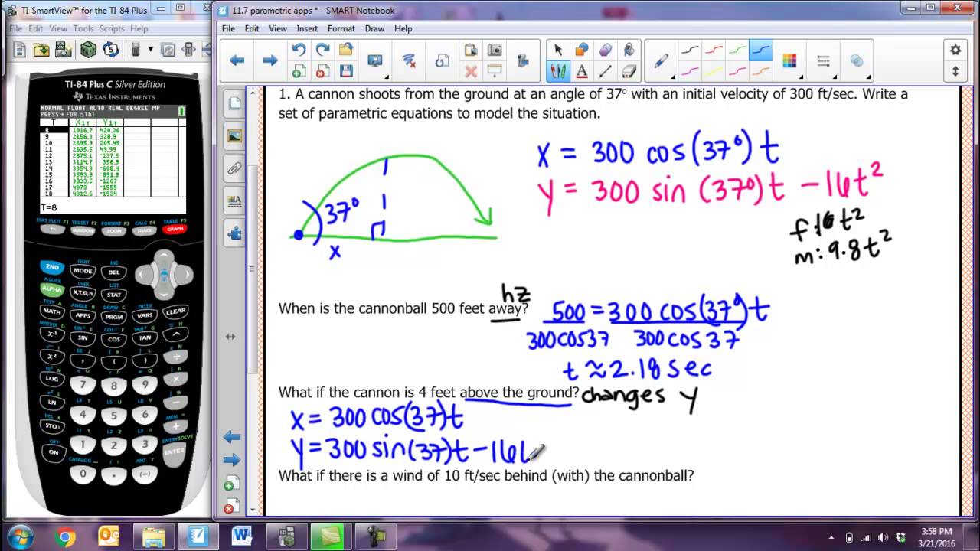The height and width of the screenshot is (551, 980).
Task: Open the pen types dropdown
Action: 672,77
